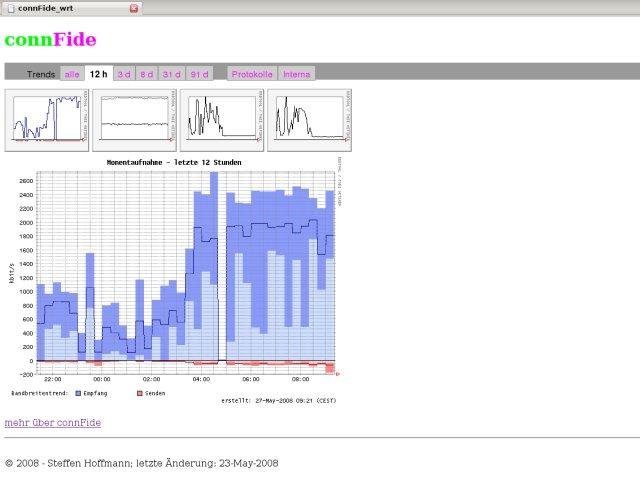The width and height of the screenshot is (640, 480).
Task: Click the '00:00' x-axis label
Action: pyautogui.click(x=102, y=379)
